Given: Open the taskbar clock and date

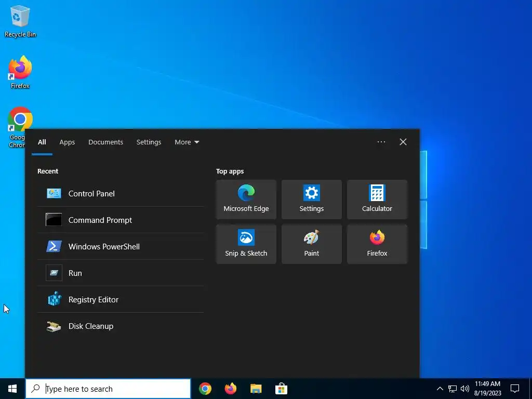Looking at the screenshot, I should [x=487, y=389].
